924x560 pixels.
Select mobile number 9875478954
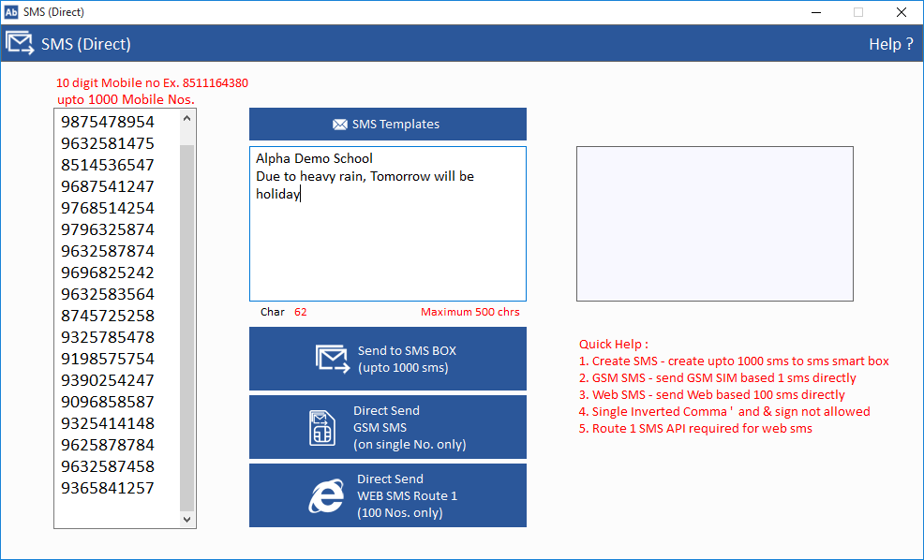click(x=108, y=122)
